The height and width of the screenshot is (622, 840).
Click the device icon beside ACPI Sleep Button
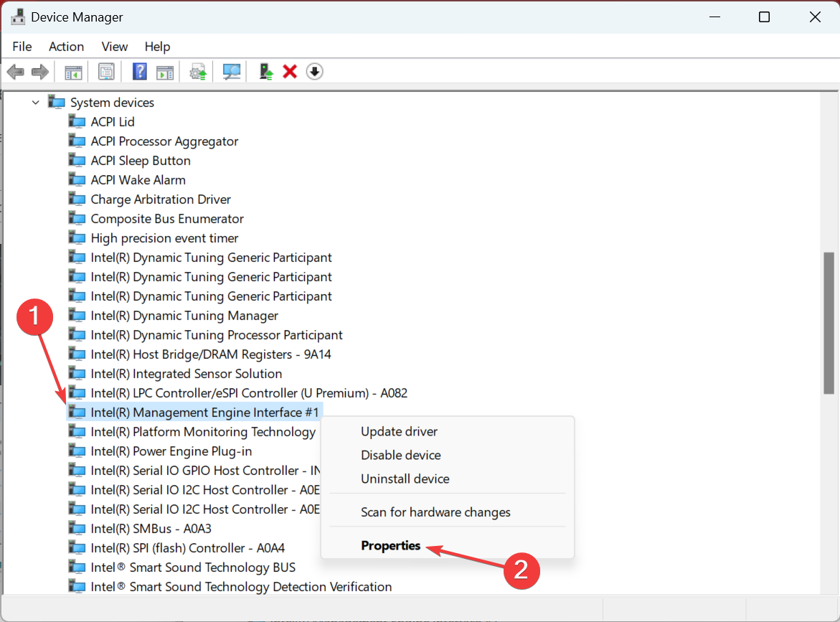tap(77, 160)
